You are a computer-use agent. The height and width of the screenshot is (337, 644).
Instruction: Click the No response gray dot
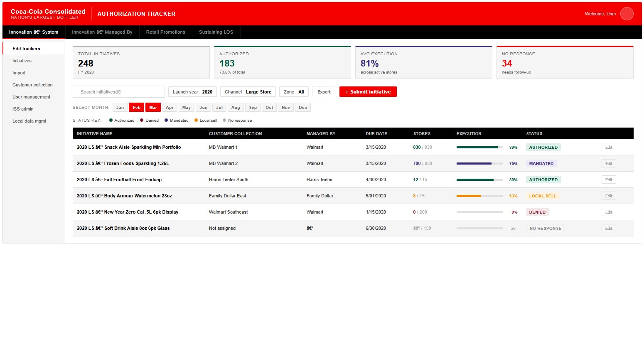(224, 121)
